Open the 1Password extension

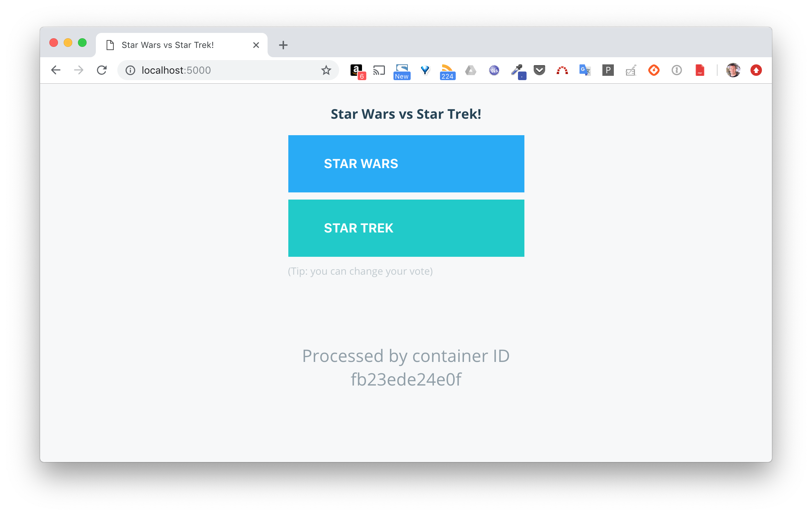(676, 70)
